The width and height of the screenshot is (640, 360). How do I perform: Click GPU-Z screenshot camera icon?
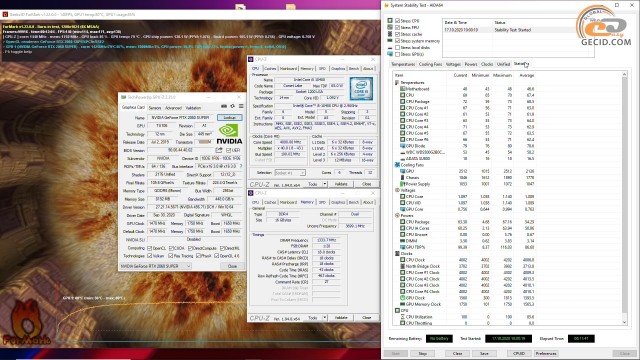click(224, 107)
